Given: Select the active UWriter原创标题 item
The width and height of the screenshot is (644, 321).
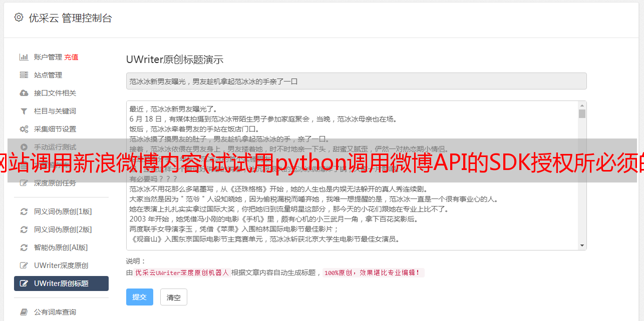Looking at the screenshot, I should click(61, 283).
